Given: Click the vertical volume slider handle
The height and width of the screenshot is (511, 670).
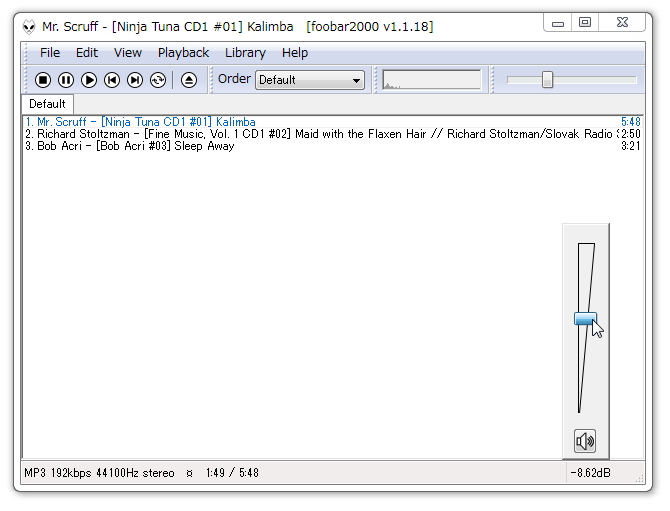Looking at the screenshot, I should 585,318.
